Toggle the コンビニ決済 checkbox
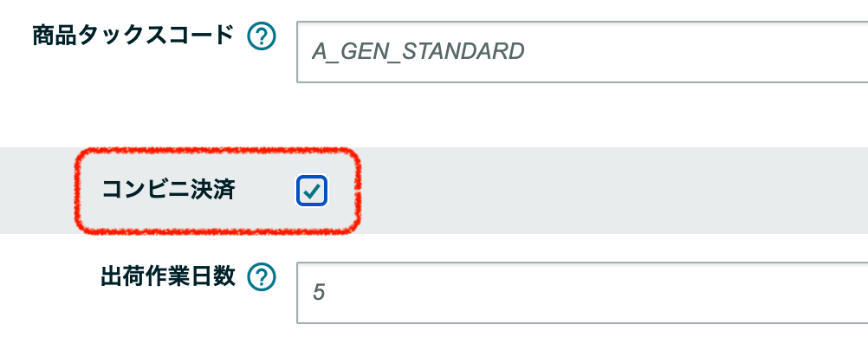 click(311, 191)
